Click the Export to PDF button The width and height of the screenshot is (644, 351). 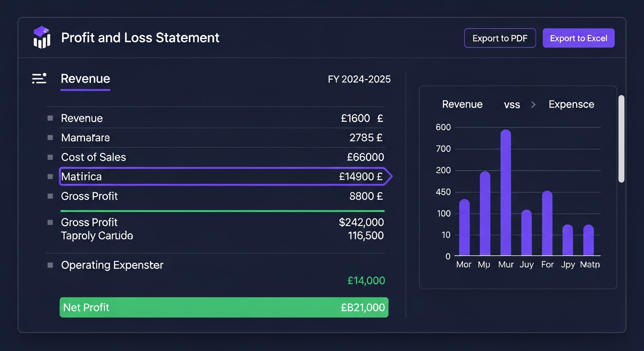[500, 38]
